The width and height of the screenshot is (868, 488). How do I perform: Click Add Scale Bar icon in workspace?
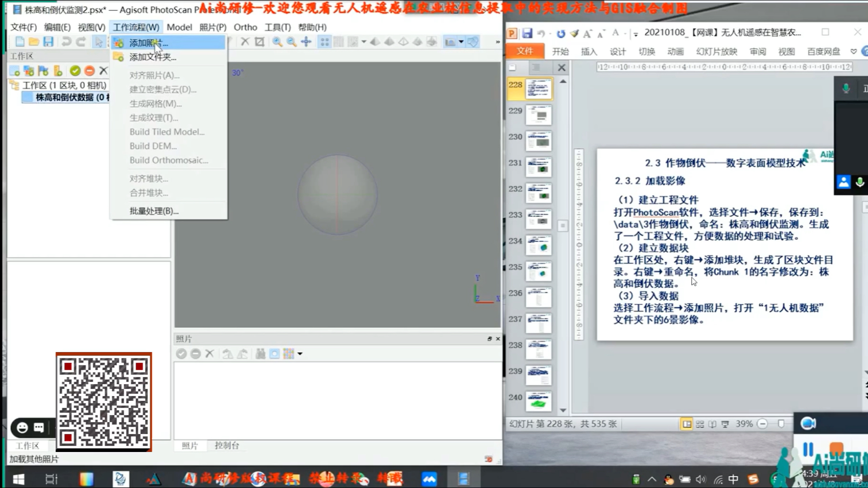click(58, 71)
